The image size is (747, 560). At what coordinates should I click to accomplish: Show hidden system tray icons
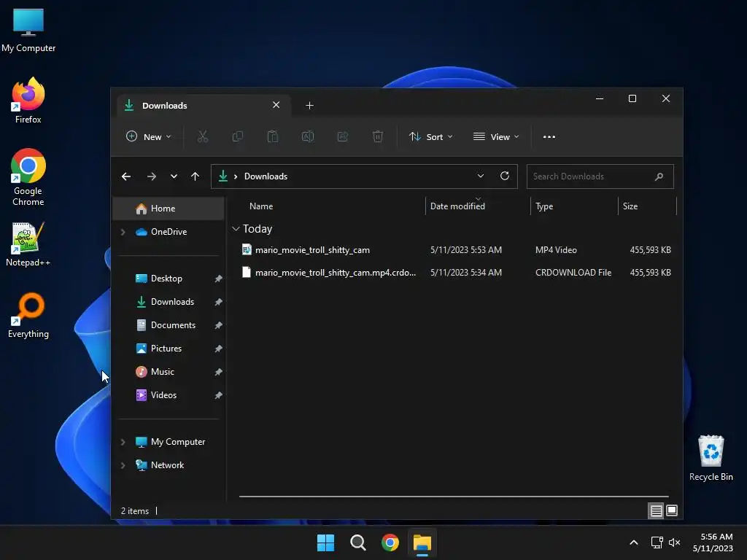coord(634,542)
